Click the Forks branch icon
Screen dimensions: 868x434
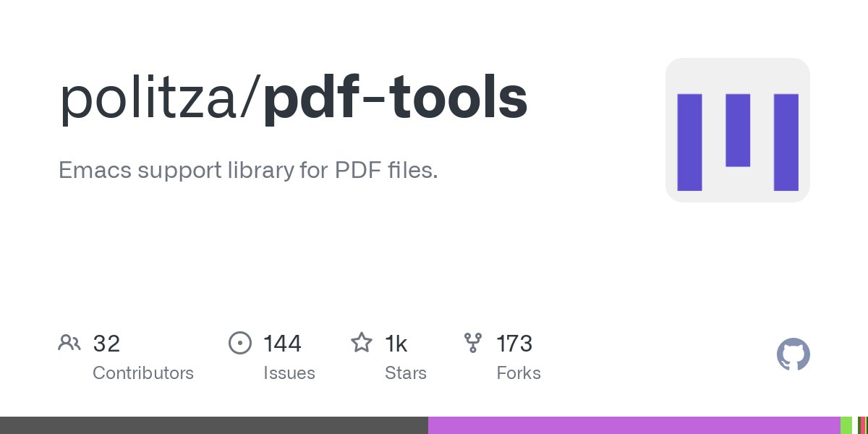pos(473,343)
